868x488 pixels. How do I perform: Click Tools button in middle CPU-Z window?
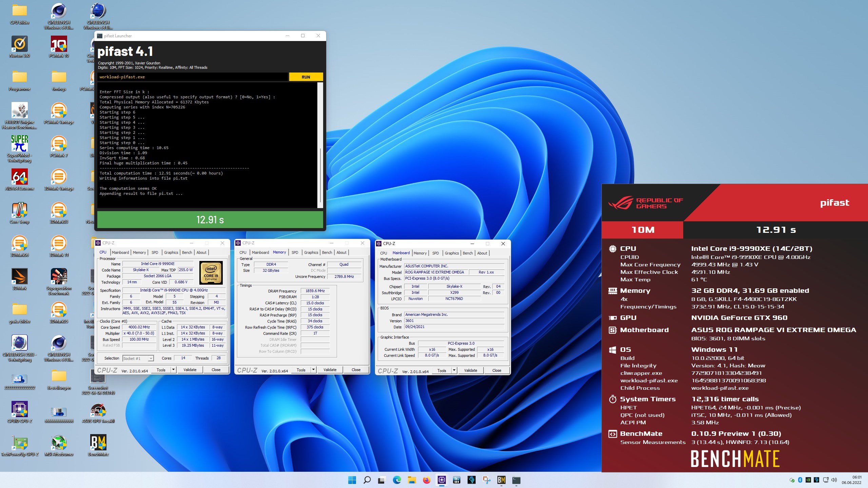tap(301, 370)
